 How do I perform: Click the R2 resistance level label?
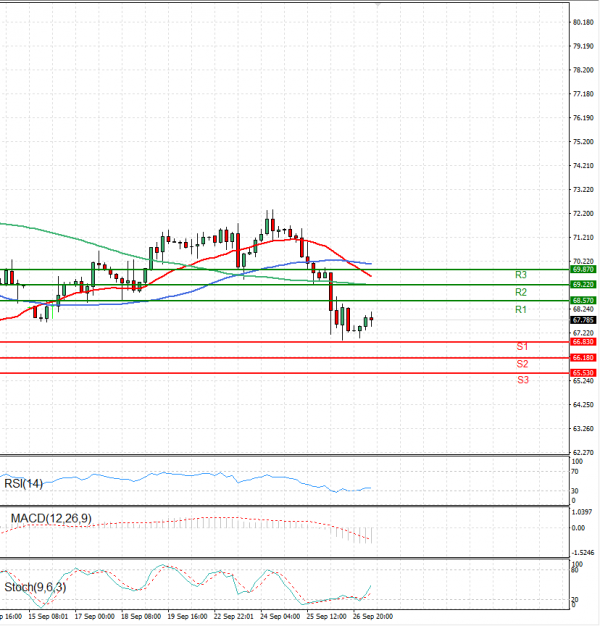click(x=521, y=292)
